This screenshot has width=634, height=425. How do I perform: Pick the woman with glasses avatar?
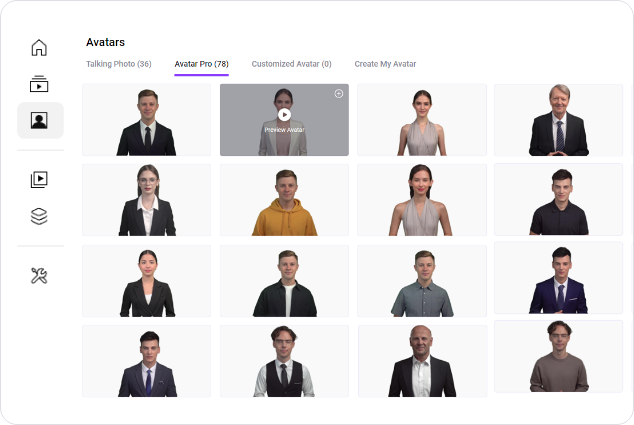click(x=147, y=201)
